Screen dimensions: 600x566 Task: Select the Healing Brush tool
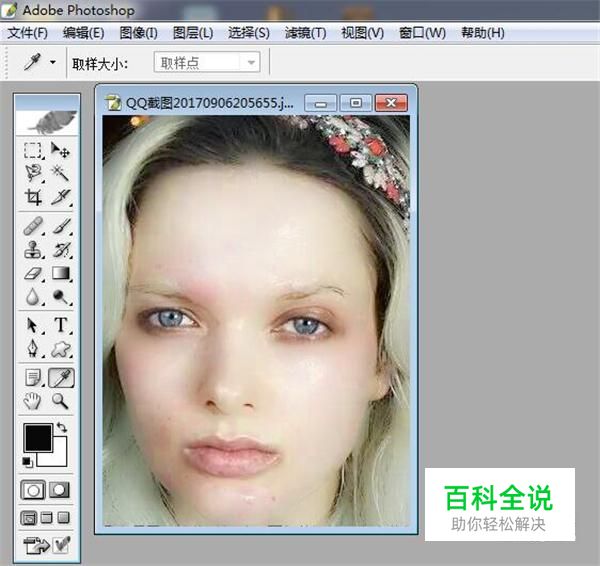[33, 226]
